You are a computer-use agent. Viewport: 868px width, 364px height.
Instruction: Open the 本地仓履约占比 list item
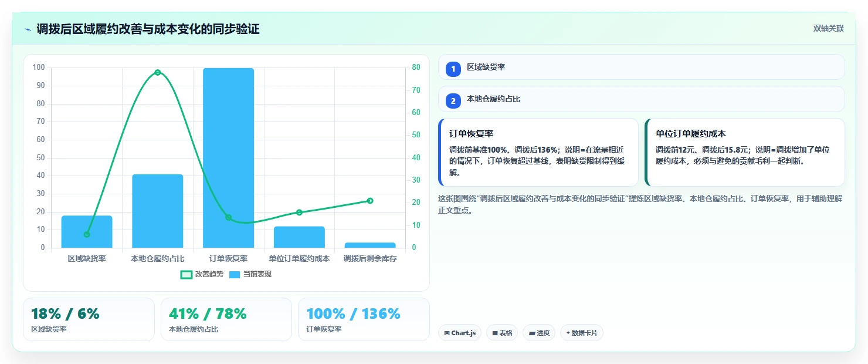642,99
